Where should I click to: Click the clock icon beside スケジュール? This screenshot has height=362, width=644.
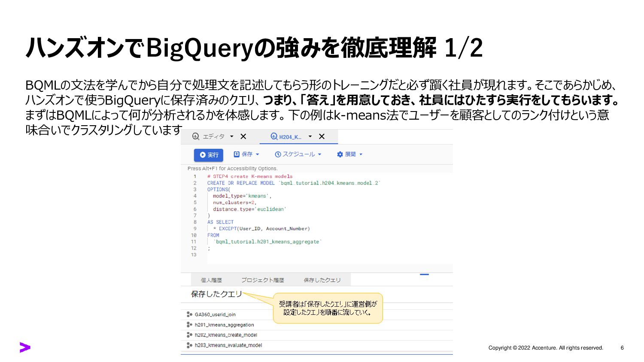click(278, 154)
